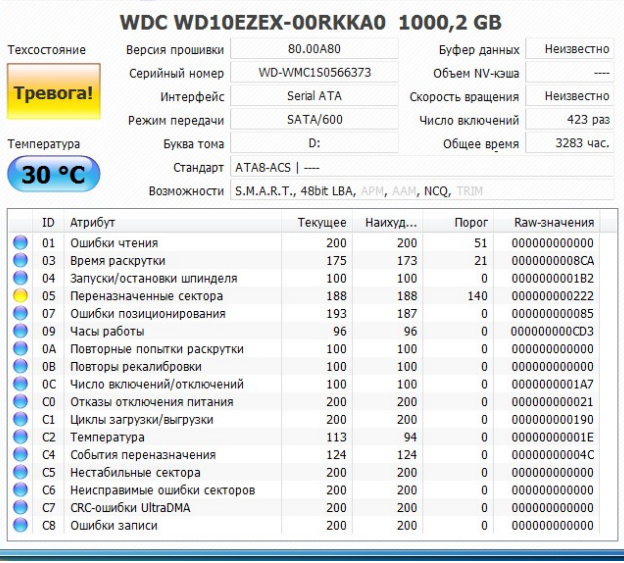Screen dimensions: 624x563
Task: Click the Порог column header
Action: (458, 222)
